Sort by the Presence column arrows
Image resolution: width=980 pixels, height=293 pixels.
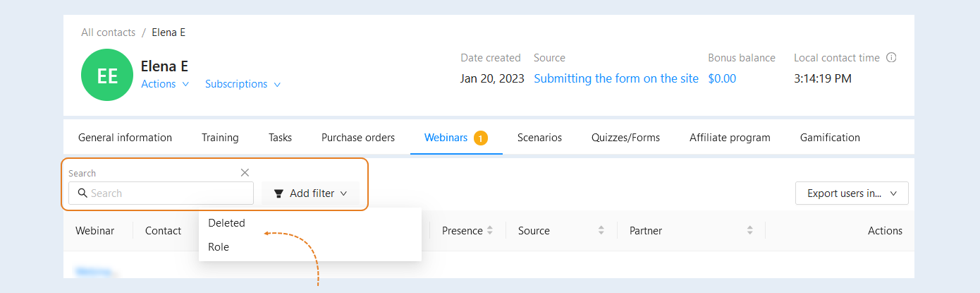click(x=490, y=230)
